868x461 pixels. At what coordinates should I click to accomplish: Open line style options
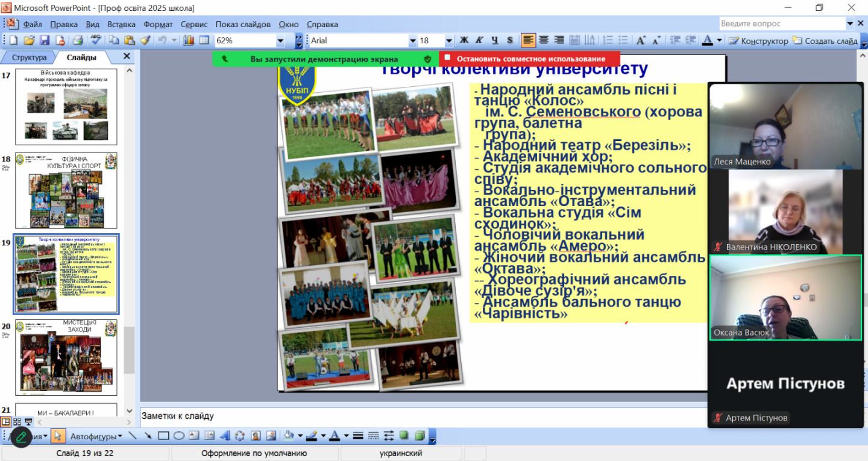(357, 436)
